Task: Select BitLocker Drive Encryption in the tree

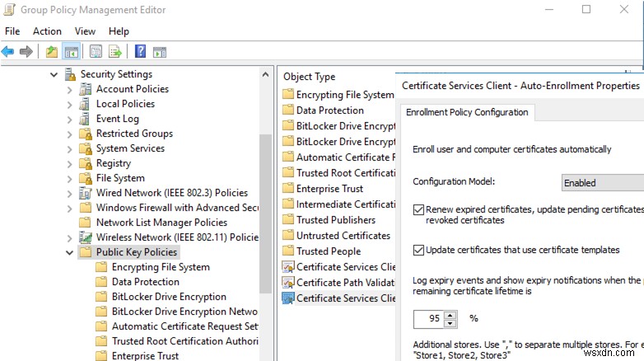Action: [x=169, y=297]
